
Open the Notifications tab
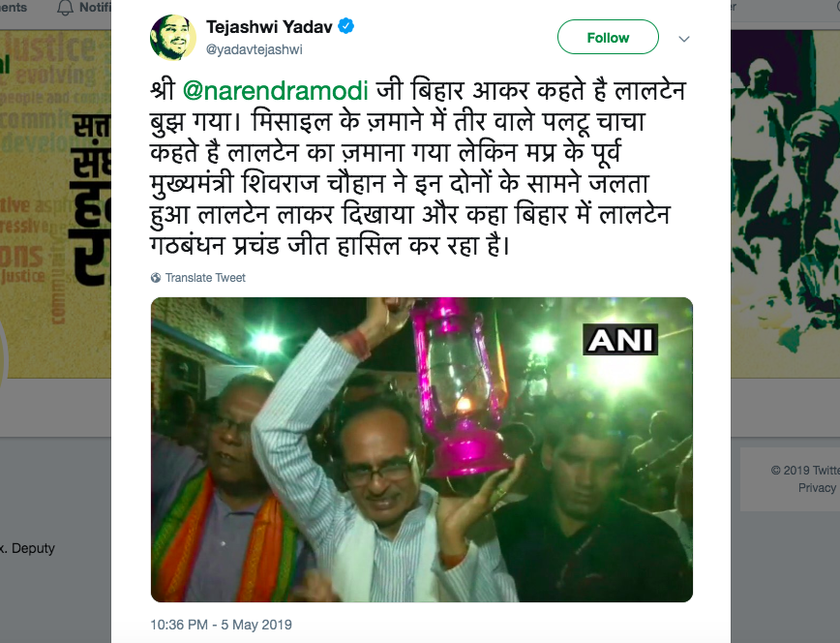[x=84, y=8]
